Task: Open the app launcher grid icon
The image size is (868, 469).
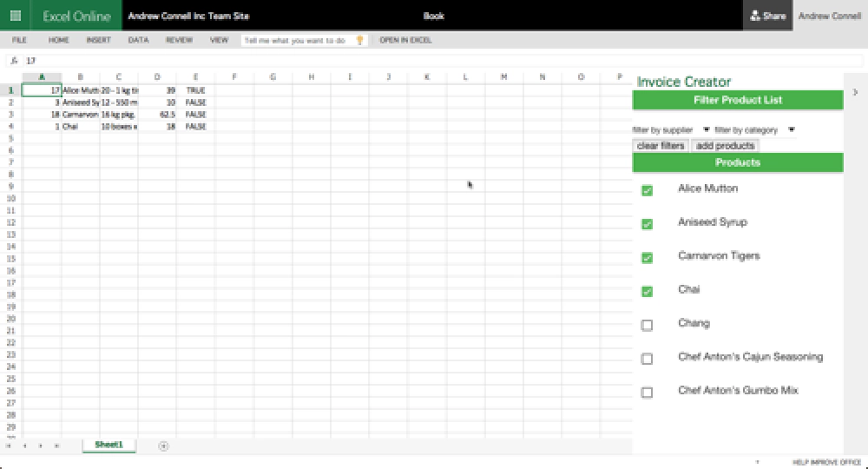Action: click(15, 16)
